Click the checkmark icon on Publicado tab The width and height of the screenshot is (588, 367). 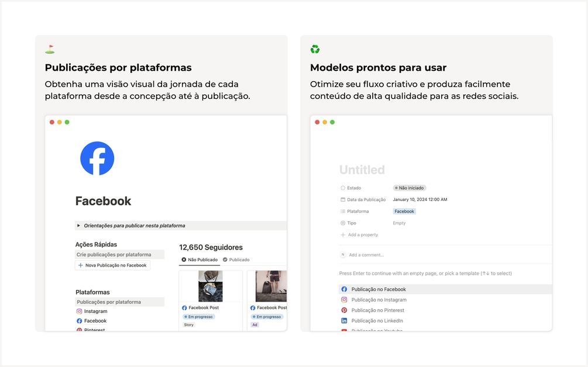[225, 259]
